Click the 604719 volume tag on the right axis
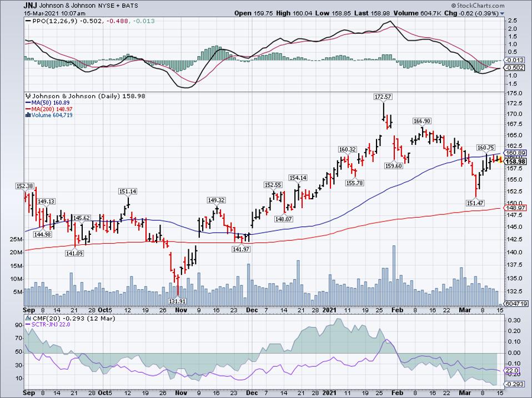532x398 pixels. (x=516, y=304)
